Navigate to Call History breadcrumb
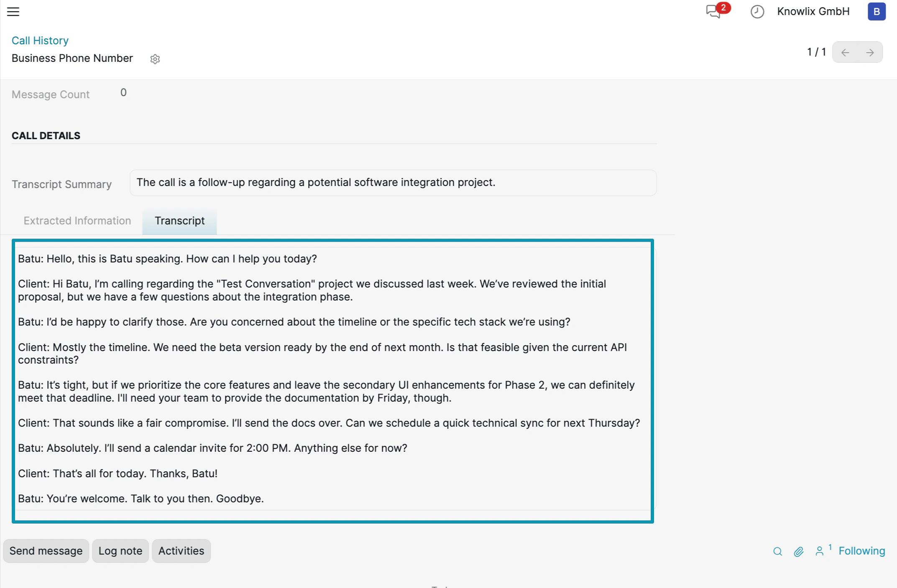 pyautogui.click(x=40, y=41)
